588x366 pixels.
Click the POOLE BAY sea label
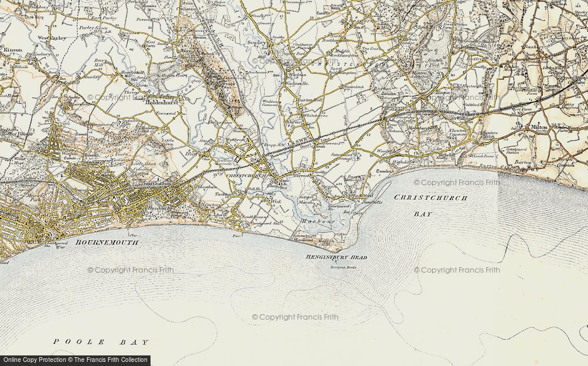101,342
